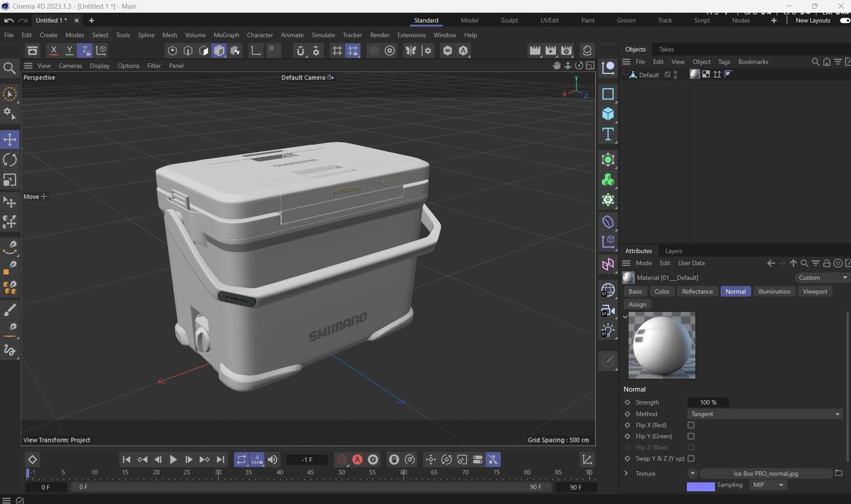Click the search magnifier in left palette
This screenshot has height=504, width=851.
click(10, 69)
